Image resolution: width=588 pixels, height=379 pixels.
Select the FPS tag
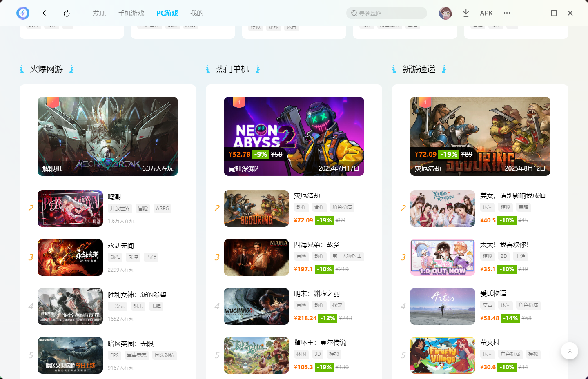coord(114,355)
